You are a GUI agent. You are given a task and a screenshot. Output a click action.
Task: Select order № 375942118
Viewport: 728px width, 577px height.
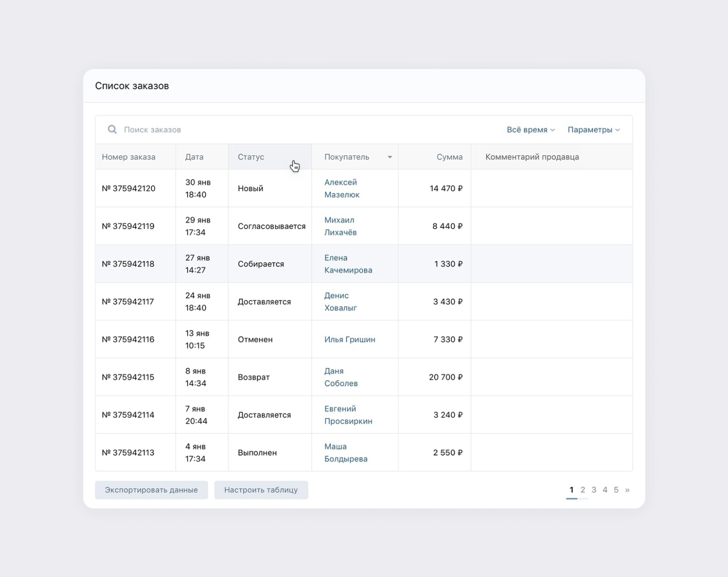pos(128,264)
